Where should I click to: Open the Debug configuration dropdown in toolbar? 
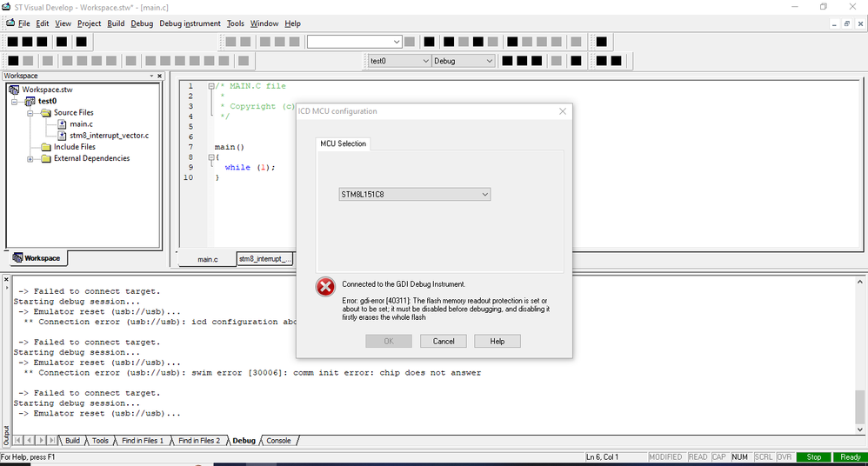pyautogui.click(x=464, y=61)
